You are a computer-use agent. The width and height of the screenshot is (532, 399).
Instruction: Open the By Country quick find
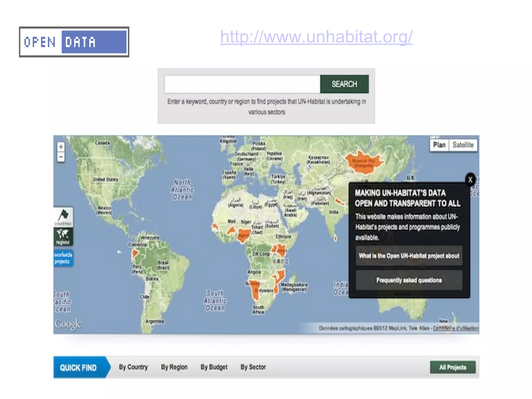pos(133,367)
